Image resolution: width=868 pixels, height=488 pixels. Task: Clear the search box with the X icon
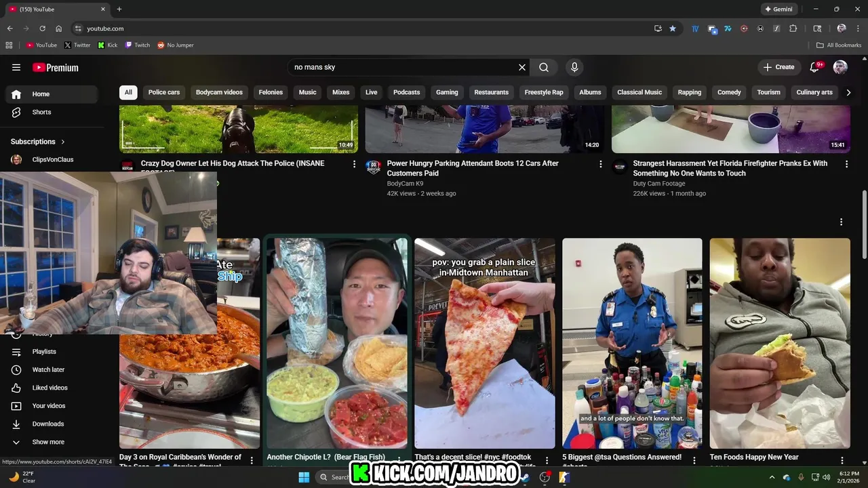[x=522, y=67]
